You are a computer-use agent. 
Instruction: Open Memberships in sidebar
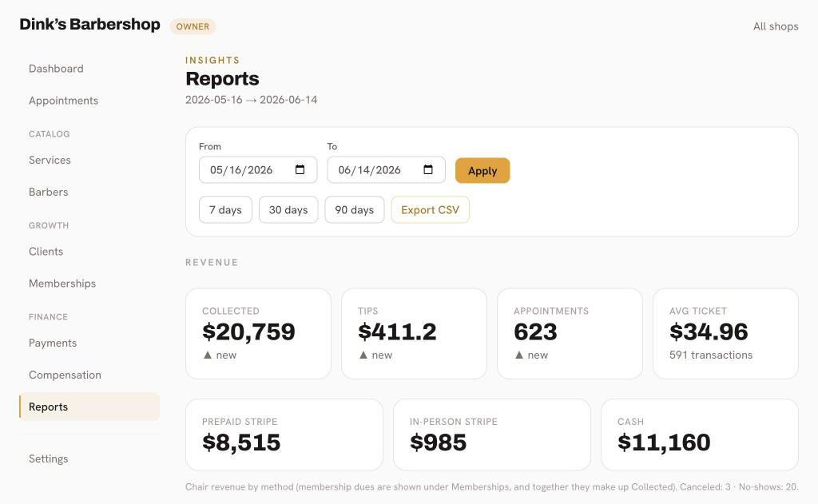(x=62, y=284)
